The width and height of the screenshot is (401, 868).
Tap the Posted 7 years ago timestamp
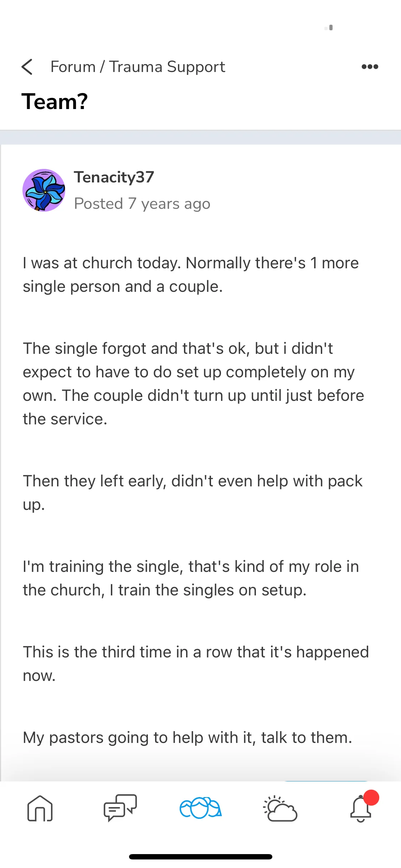[142, 204]
